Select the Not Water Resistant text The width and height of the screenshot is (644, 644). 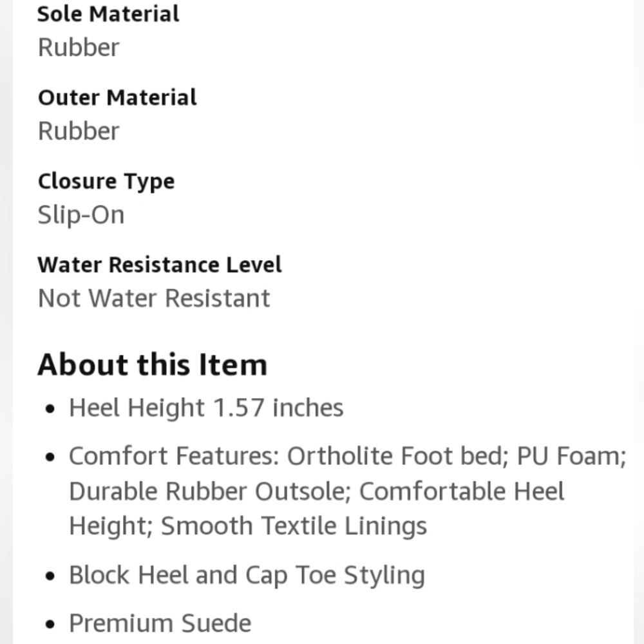click(x=154, y=298)
